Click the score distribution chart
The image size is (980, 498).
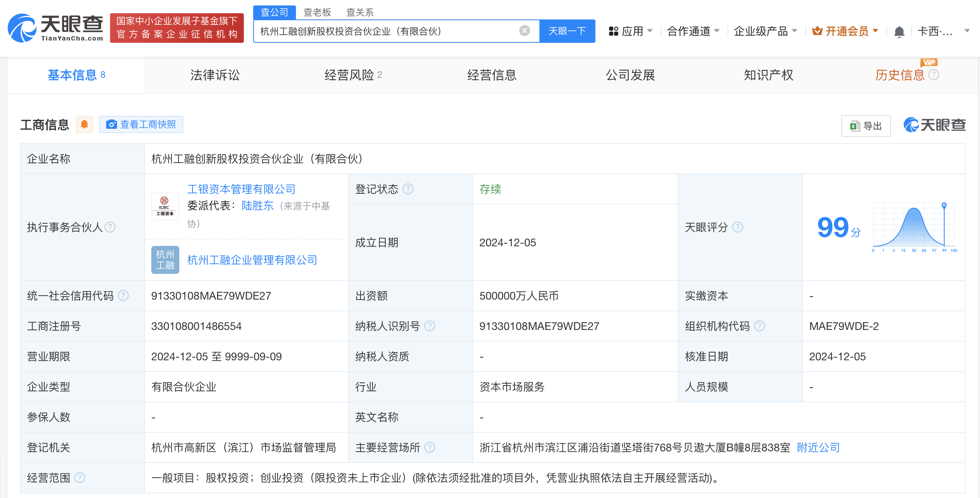coord(914,227)
